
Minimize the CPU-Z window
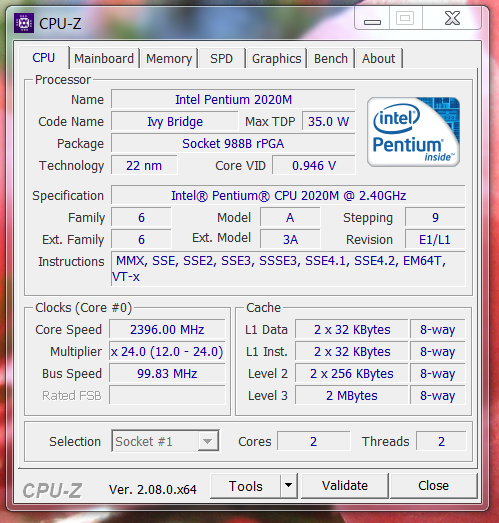(372, 19)
